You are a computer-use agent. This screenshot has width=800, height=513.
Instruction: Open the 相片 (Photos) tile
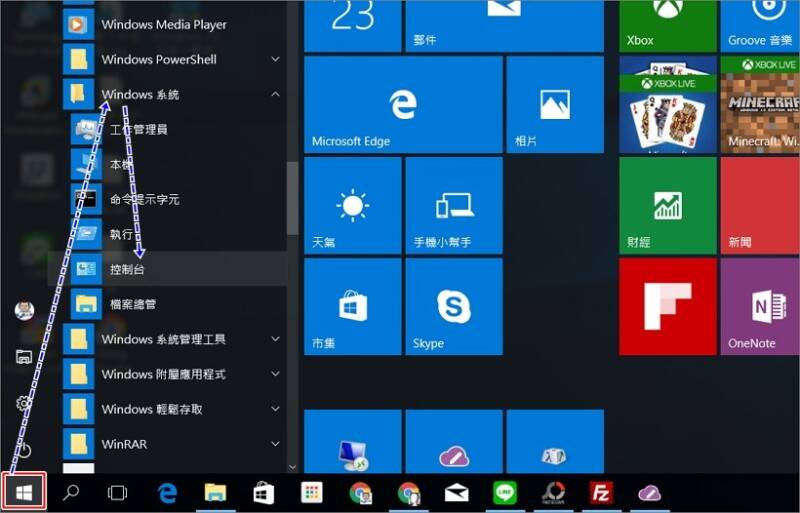click(x=555, y=105)
